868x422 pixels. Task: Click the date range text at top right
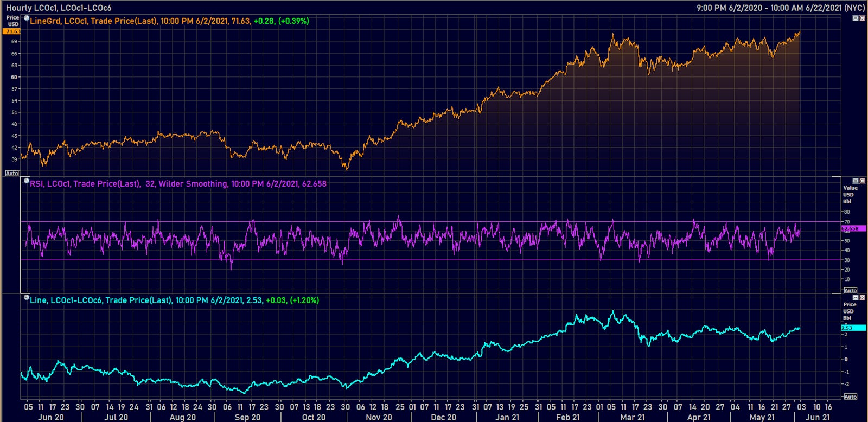[x=781, y=8]
